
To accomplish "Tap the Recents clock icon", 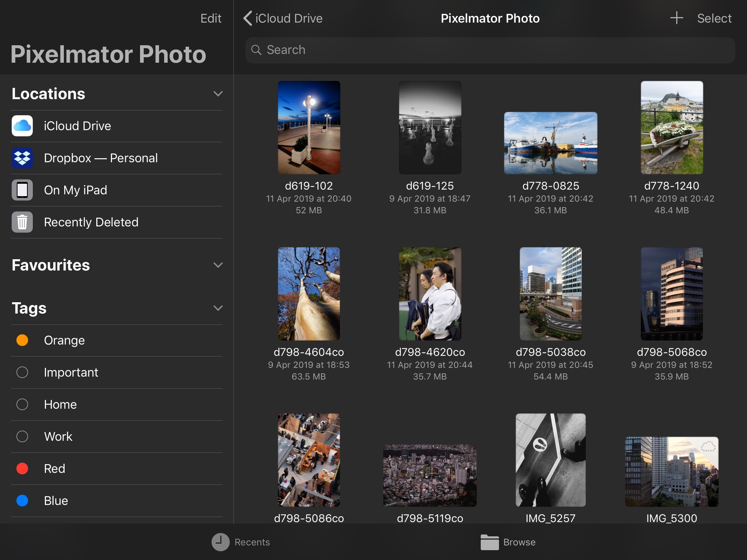I will 220,542.
